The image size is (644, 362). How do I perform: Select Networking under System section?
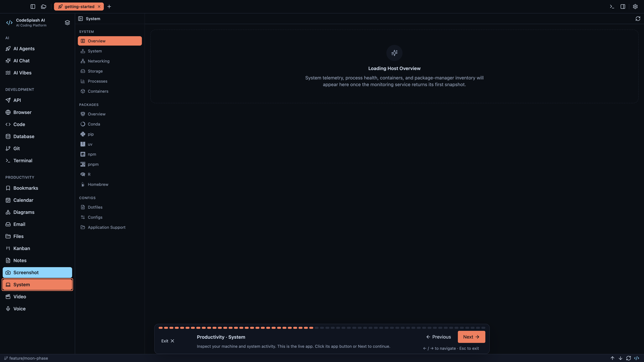pos(110,61)
